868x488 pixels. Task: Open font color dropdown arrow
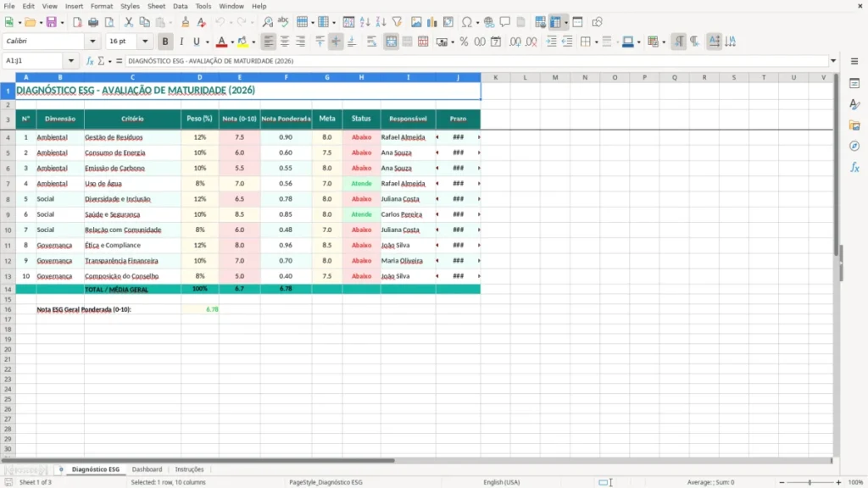coord(232,42)
